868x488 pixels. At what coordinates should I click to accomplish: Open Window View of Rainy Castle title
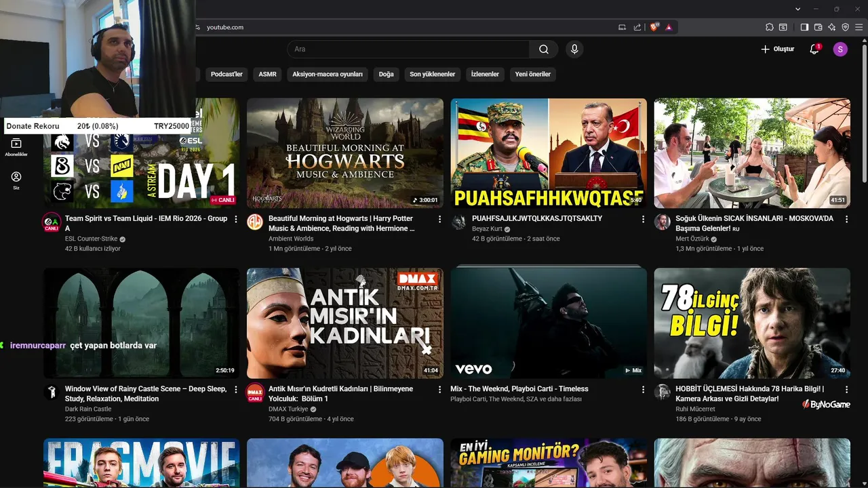tap(146, 393)
